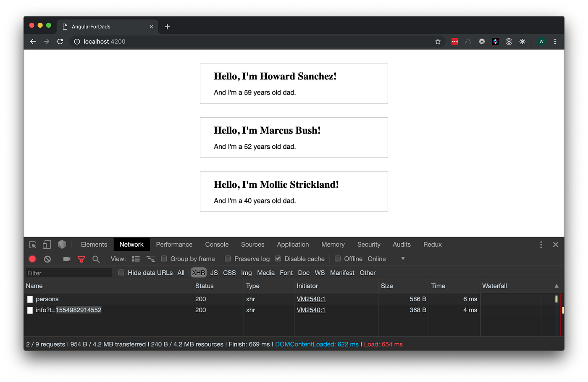Uncheck the Disable cache checkbox
Image resolution: width=588 pixels, height=382 pixels.
pyautogui.click(x=278, y=258)
